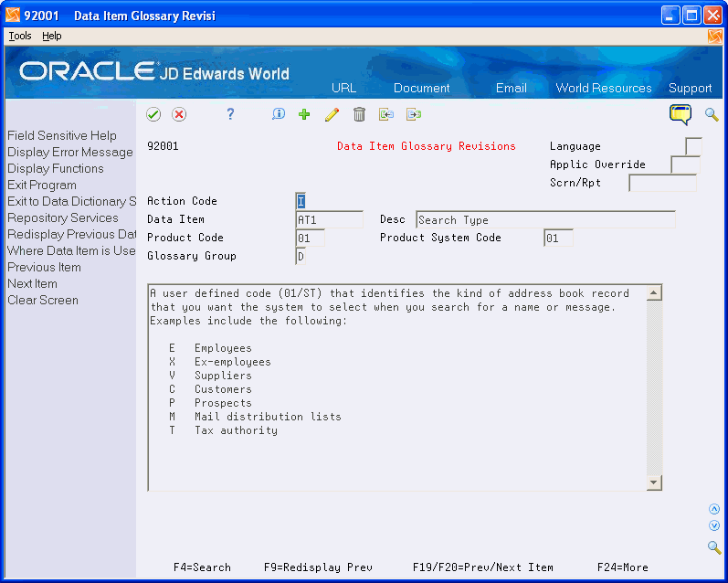Click the Tax authority line
This screenshot has height=583, width=728.
pyautogui.click(x=223, y=430)
